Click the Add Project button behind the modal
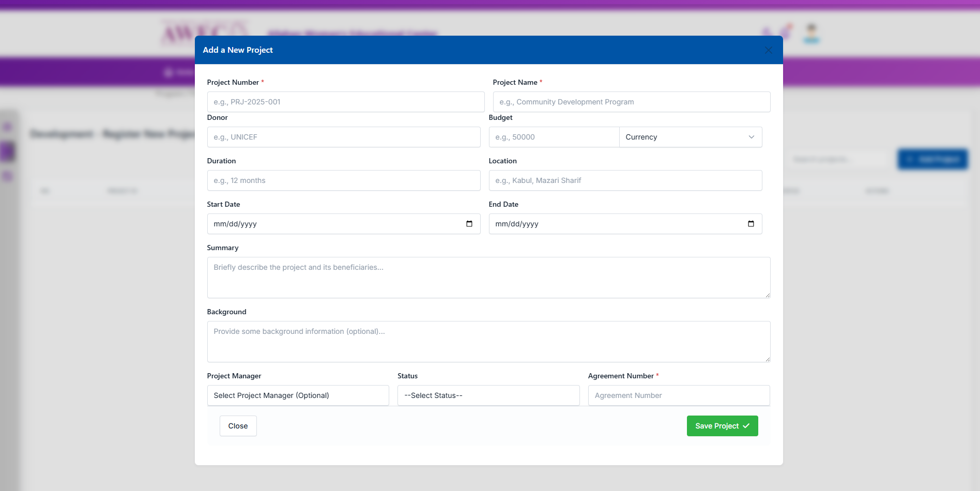The width and height of the screenshot is (980, 491). tap(932, 159)
